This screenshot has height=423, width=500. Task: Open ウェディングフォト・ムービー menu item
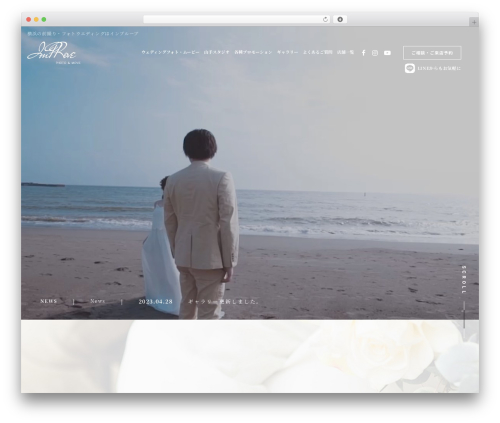[170, 52]
